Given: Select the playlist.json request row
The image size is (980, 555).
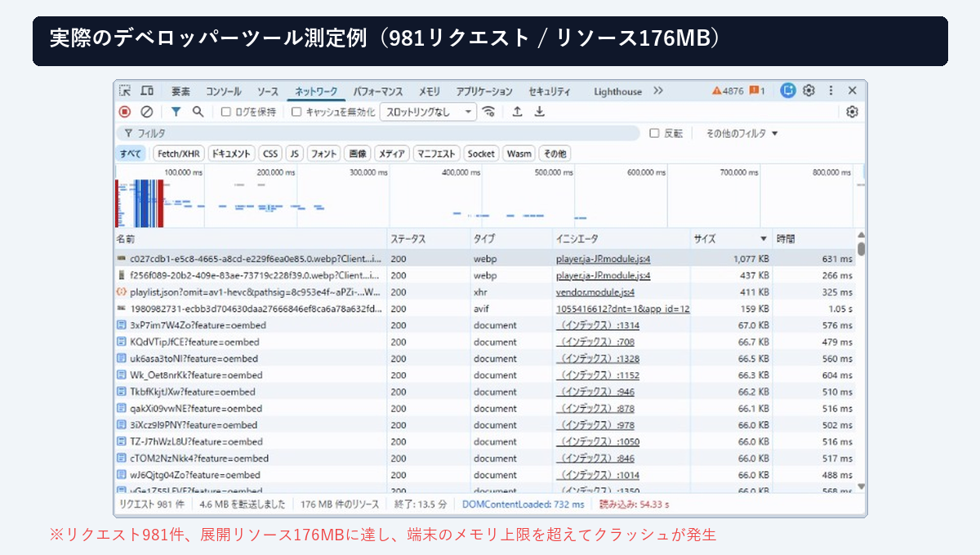Looking at the screenshot, I should coord(485,292).
